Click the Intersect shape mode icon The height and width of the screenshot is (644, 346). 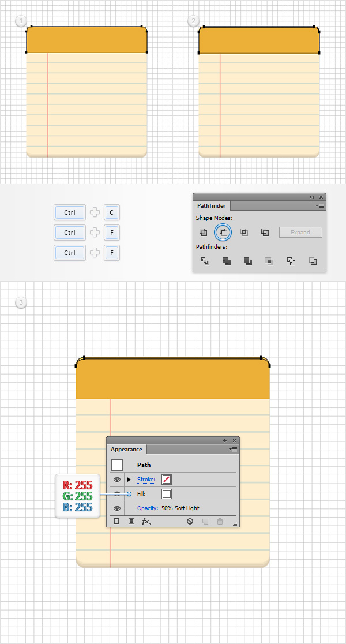coord(244,232)
